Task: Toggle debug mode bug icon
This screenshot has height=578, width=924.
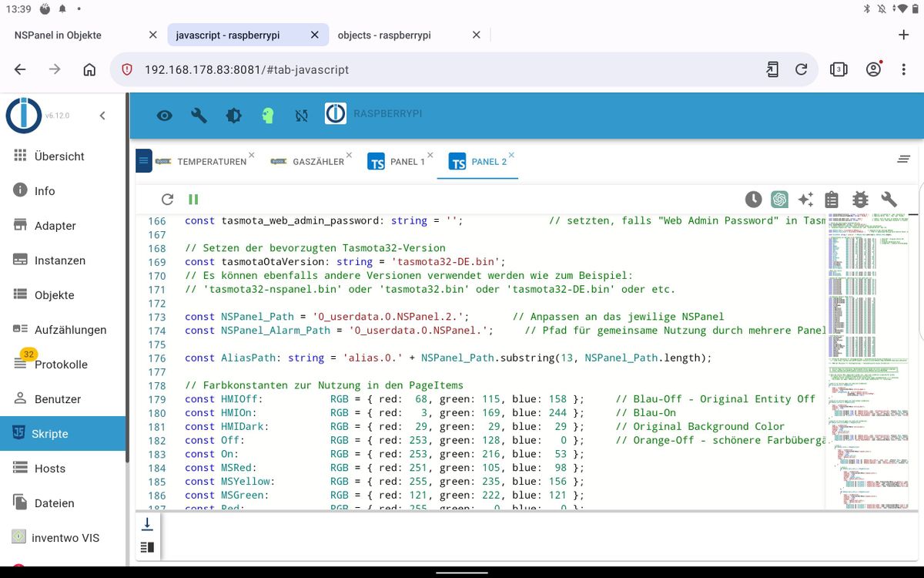Action: click(860, 200)
